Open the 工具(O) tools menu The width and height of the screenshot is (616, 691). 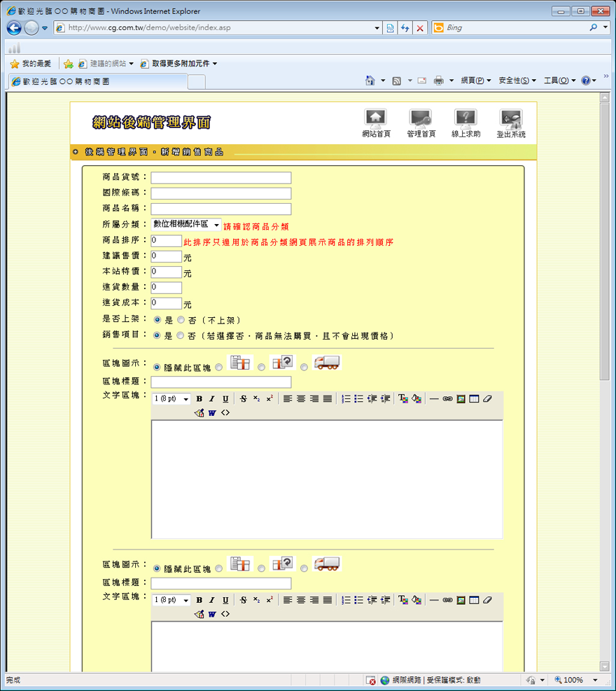tap(559, 81)
